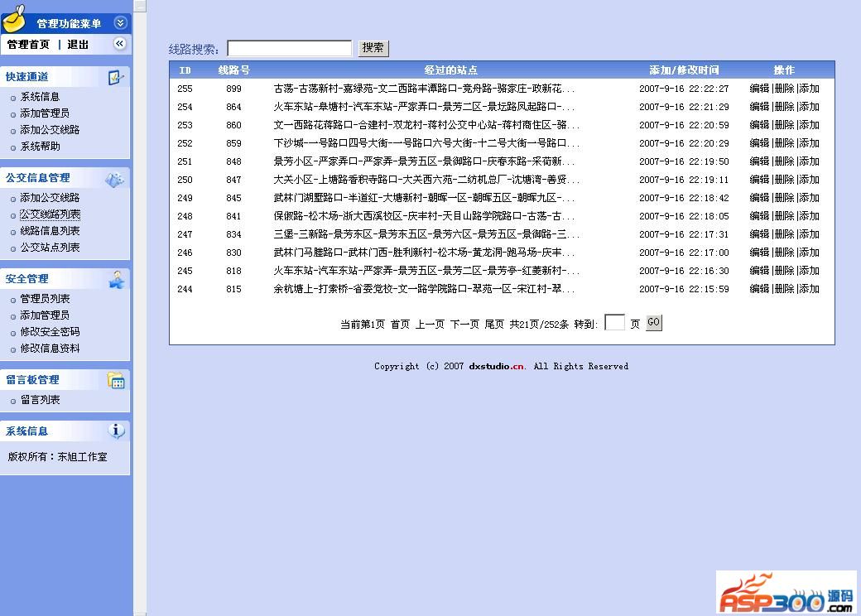Screen dimensions: 861x616
Task: Click the 搜索 button
Action: point(373,48)
